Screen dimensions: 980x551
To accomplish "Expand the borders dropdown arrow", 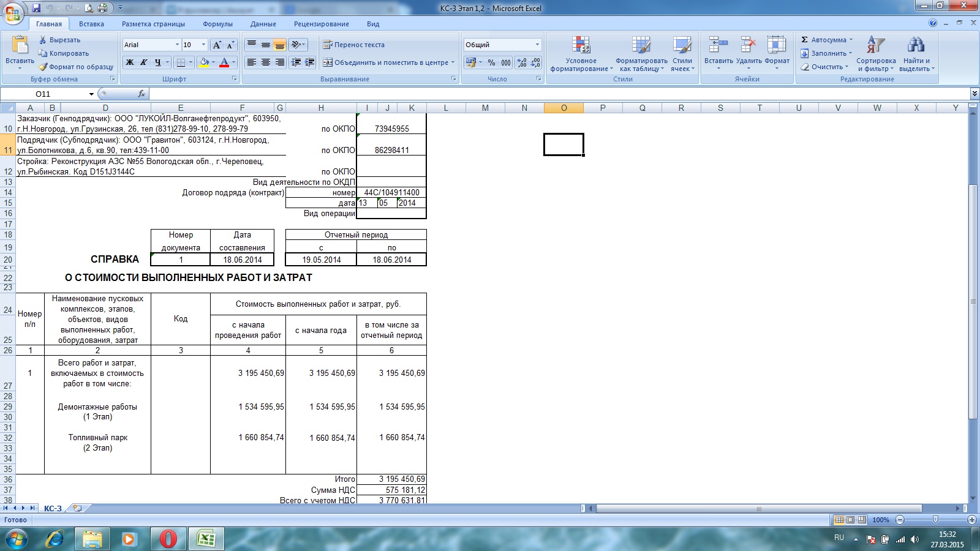I will click(x=190, y=62).
